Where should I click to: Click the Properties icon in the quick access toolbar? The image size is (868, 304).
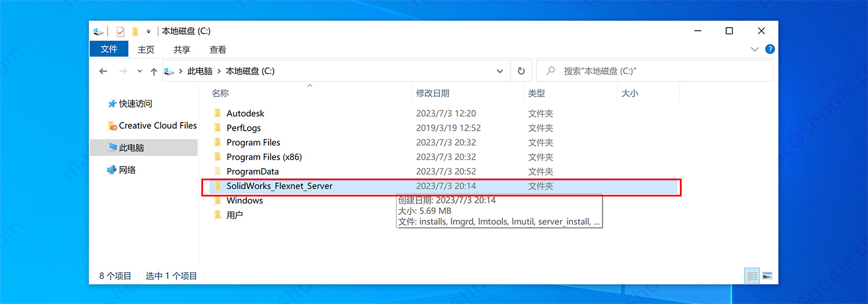tap(120, 31)
